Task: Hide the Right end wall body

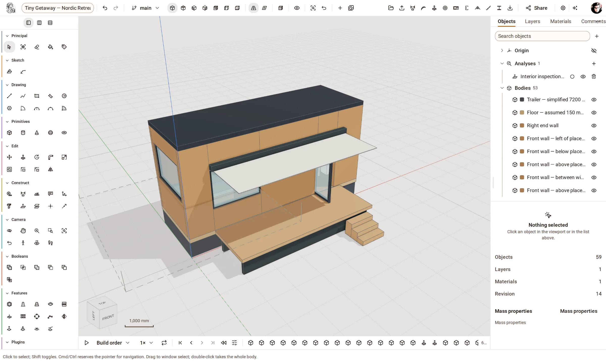Action: tap(594, 126)
